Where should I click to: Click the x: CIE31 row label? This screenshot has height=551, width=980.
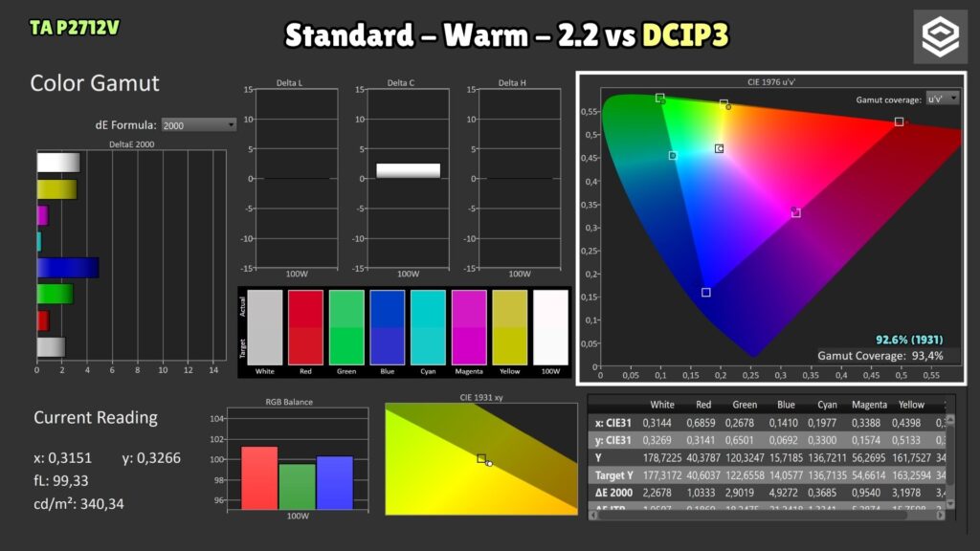[613, 423]
